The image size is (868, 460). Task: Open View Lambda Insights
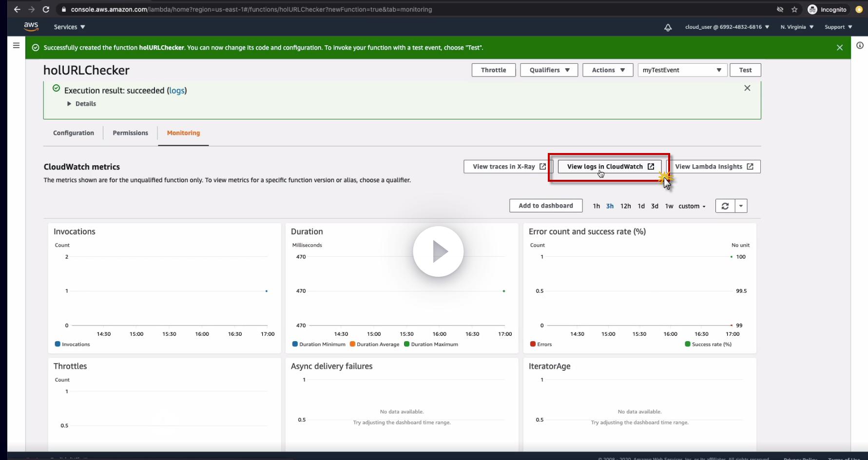pos(714,167)
